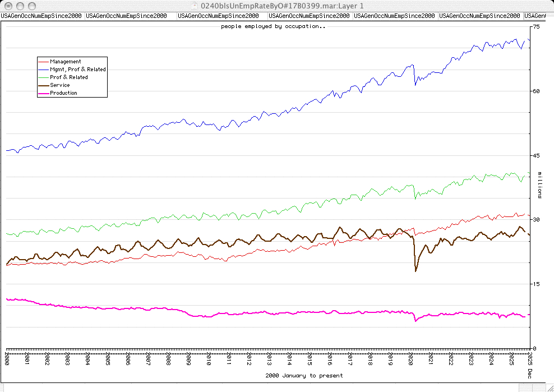Click the brown Service legend line sample

point(43,85)
